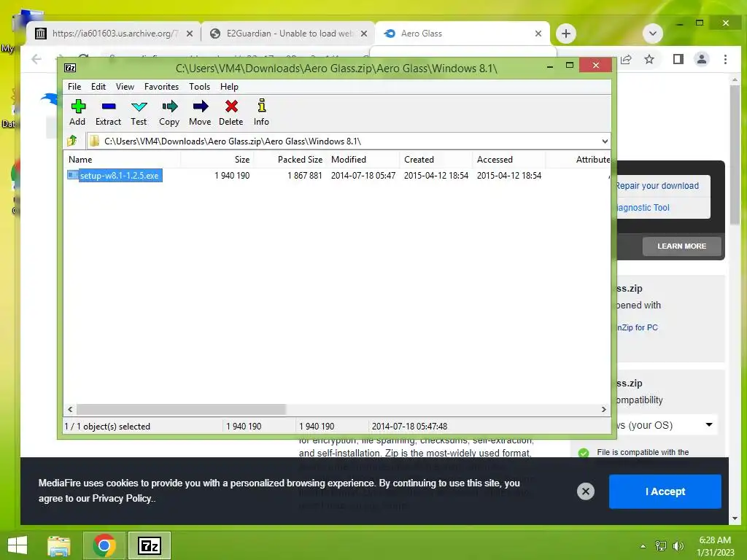
Task: Go up one folder level in 7-Zip
Action: click(x=72, y=141)
